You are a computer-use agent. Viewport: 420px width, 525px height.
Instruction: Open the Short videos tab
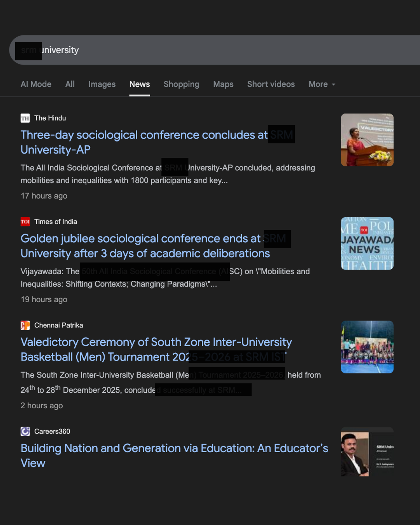click(271, 84)
